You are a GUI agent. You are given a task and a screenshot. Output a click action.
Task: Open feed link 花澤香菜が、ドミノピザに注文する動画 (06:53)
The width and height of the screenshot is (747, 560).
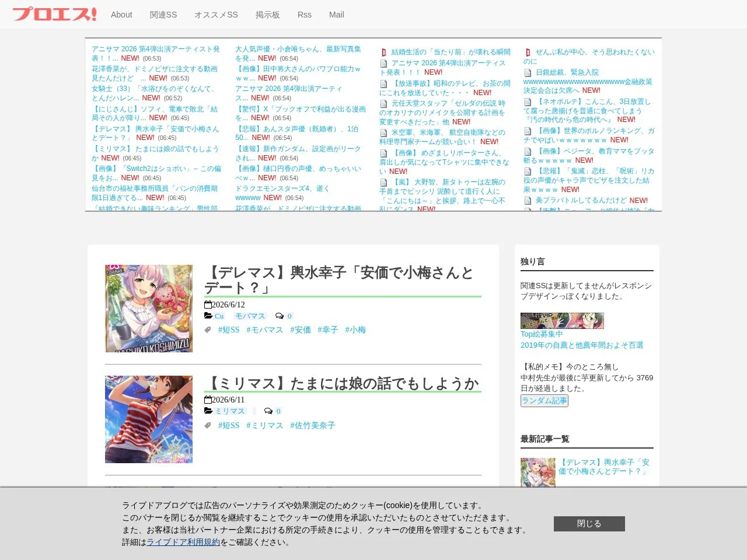[155, 73]
